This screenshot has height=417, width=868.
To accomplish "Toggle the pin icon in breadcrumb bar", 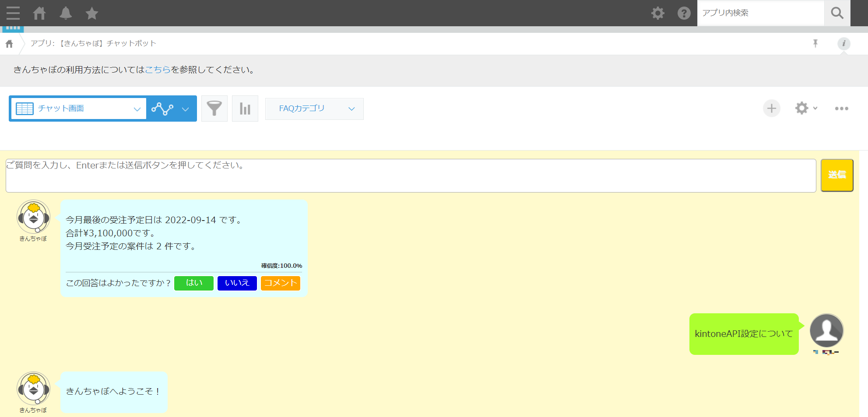I will click(815, 43).
